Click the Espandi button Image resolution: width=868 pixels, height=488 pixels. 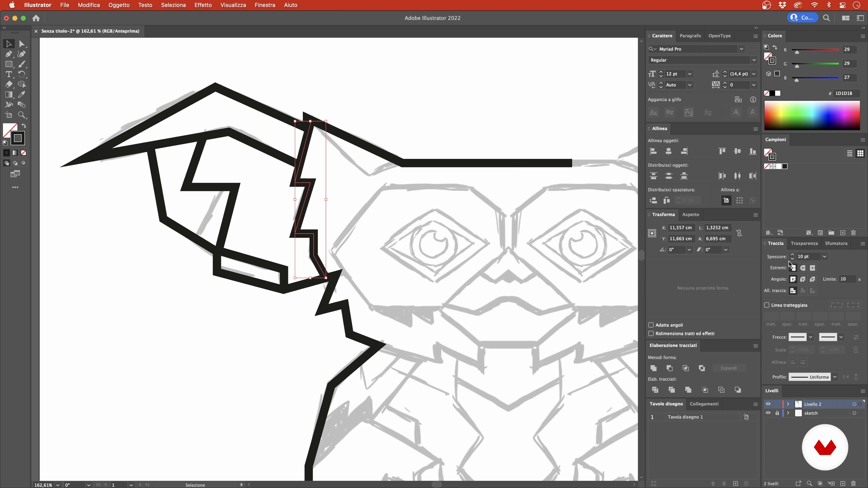(729, 368)
